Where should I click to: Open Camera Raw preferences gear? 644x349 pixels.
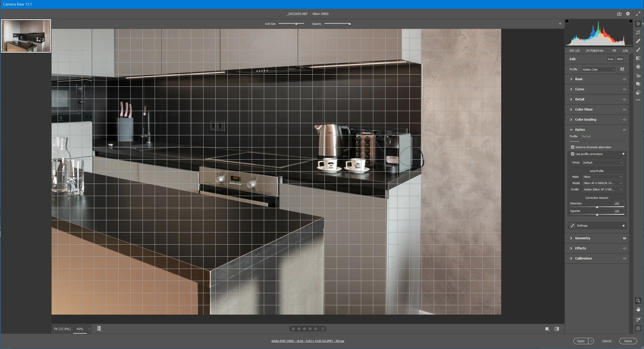(x=628, y=14)
